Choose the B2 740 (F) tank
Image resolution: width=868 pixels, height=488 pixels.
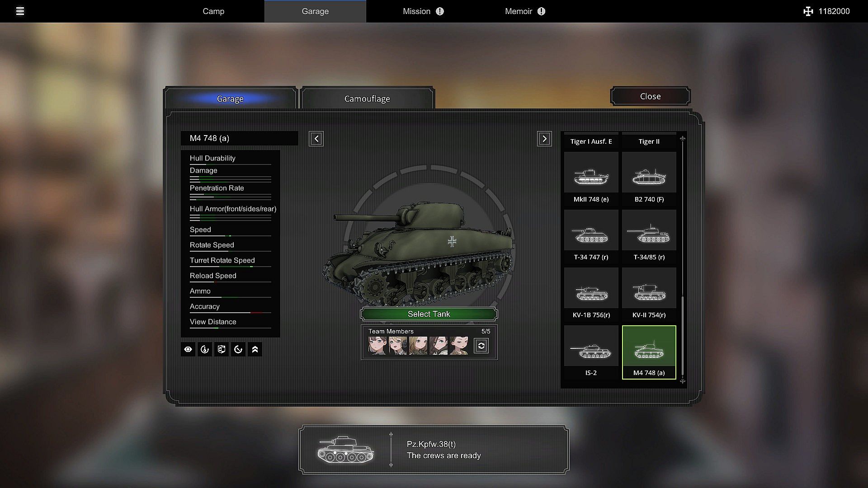click(x=649, y=178)
